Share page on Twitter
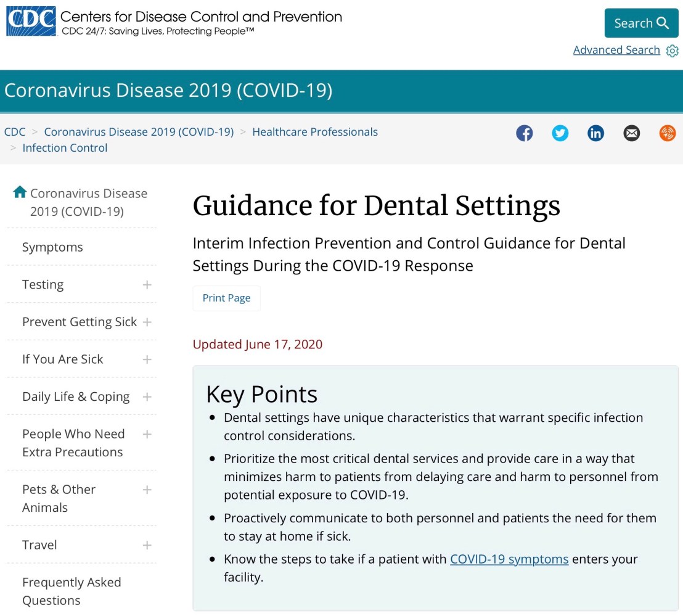This screenshot has height=616, width=683. (560, 133)
